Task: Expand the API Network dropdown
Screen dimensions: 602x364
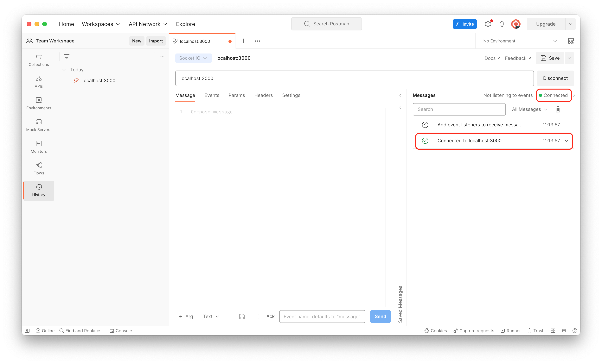Action: [148, 24]
